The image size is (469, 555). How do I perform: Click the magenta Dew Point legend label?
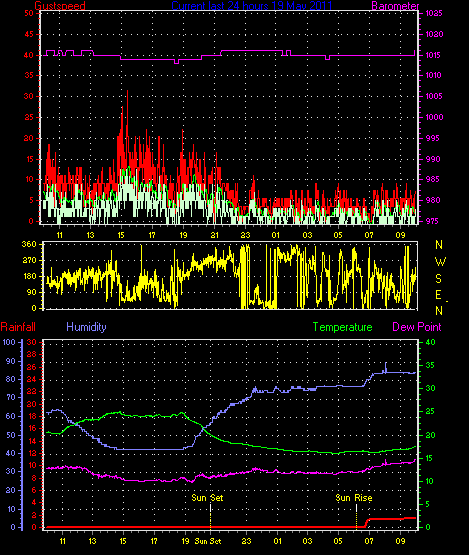[x=417, y=327]
